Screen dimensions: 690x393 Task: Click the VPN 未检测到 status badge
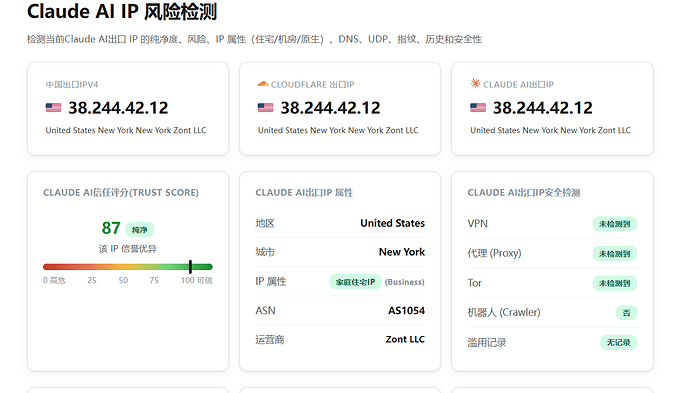[x=615, y=224]
